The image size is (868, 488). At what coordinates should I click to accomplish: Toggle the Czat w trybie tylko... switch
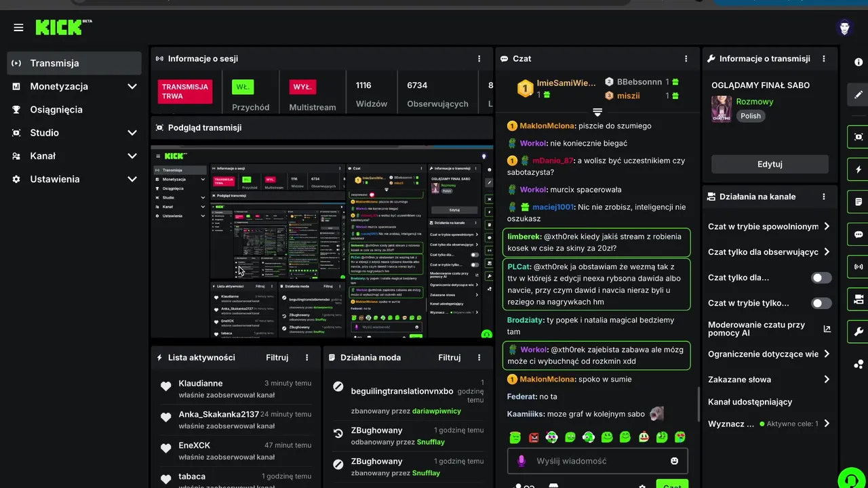click(x=821, y=303)
